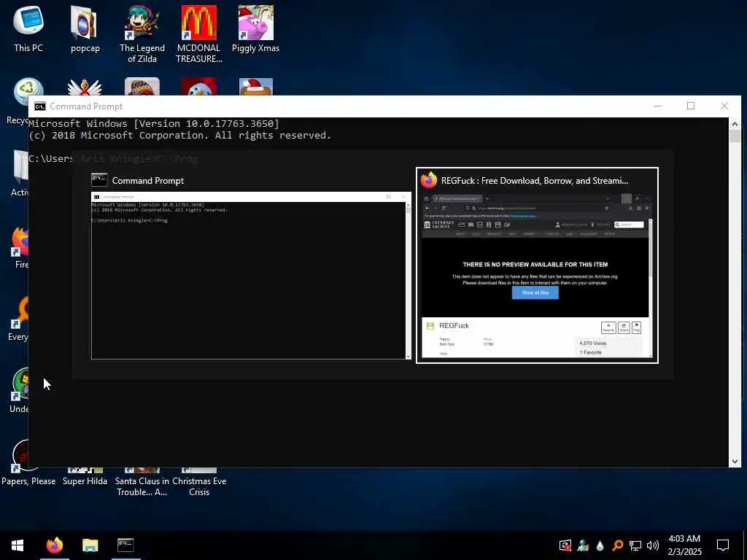Open the This PC desktop icon
This screenshot has height=560, width=747.
tap(28, 28)
